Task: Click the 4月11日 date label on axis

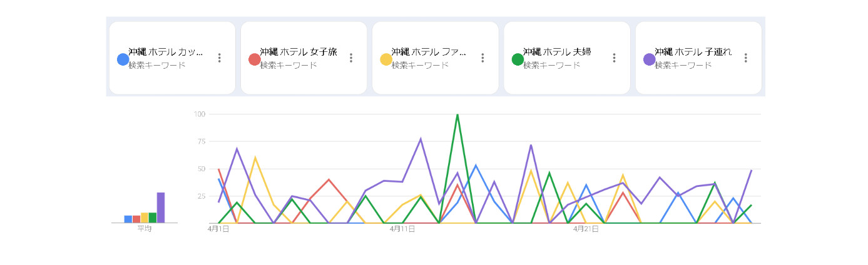Action: [402, 229]
